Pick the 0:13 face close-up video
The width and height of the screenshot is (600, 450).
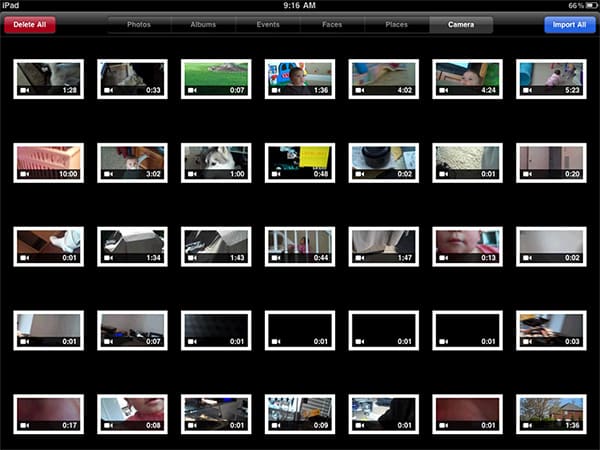tap(468, 247)
